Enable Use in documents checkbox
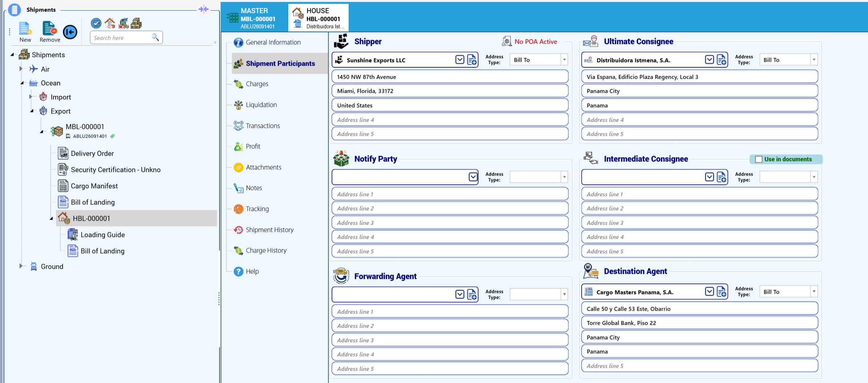Image resolution: width=868 pixels, height=383 pixels. [x=759, y=159]
